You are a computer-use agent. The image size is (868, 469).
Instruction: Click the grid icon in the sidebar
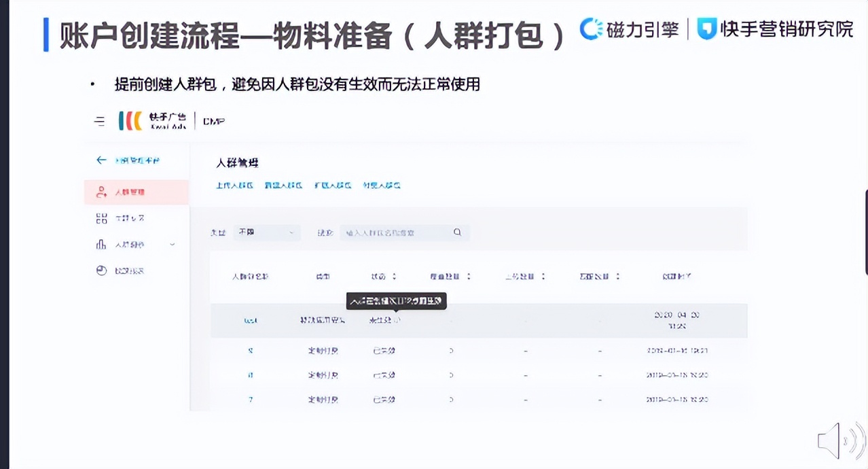tap(101, 218)
